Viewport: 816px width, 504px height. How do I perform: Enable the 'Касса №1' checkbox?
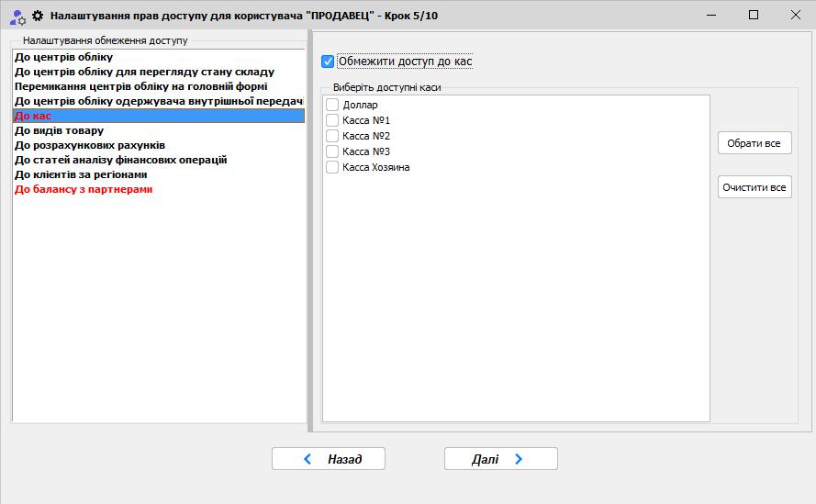coord(332,121)
